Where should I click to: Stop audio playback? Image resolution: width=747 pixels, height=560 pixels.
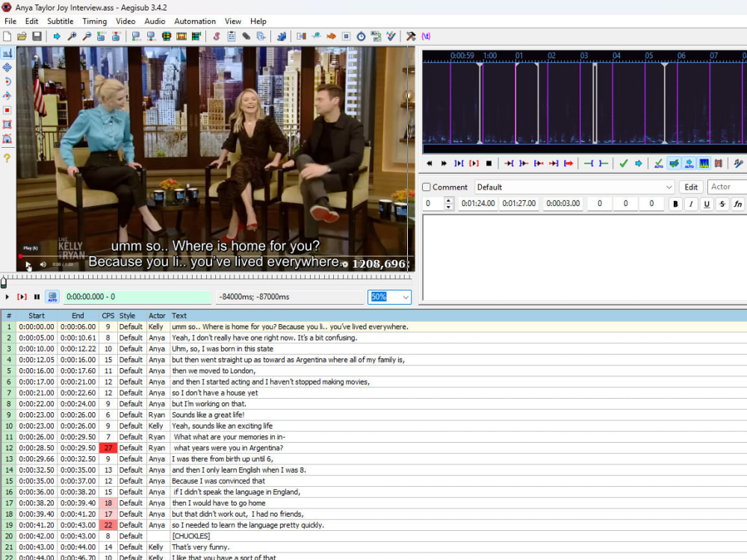[489, 164]
